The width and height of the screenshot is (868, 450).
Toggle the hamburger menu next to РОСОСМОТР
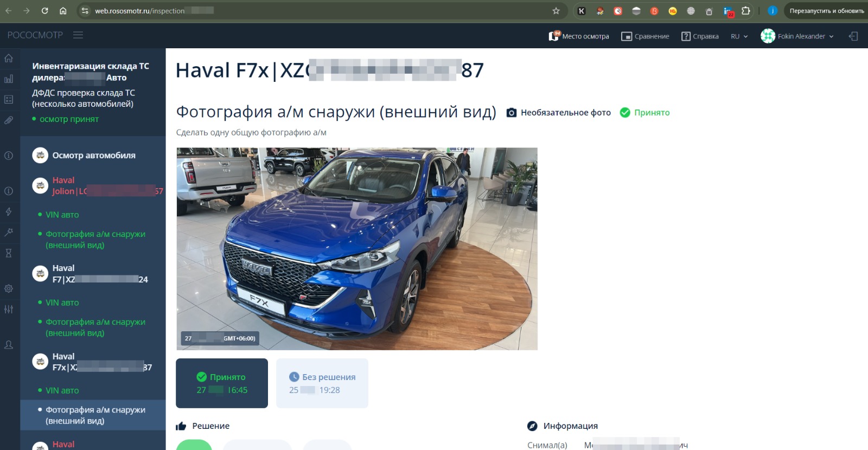[78, 35]
